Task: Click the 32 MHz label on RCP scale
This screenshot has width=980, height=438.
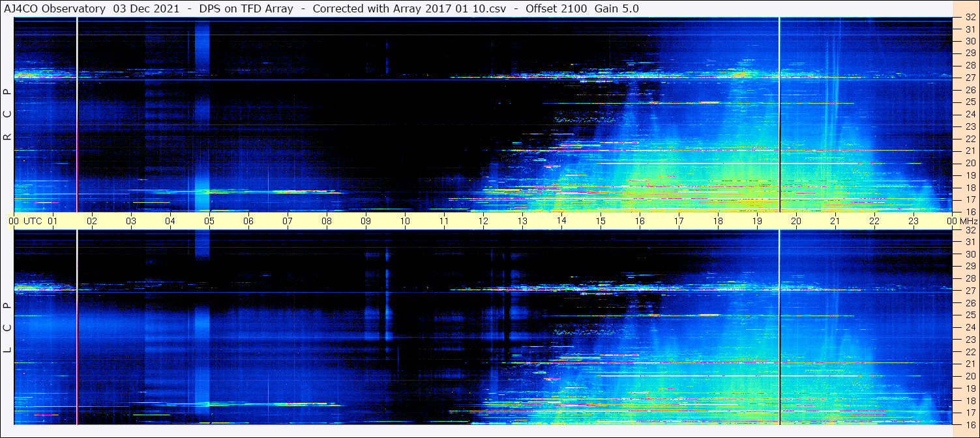Action: 970,18
